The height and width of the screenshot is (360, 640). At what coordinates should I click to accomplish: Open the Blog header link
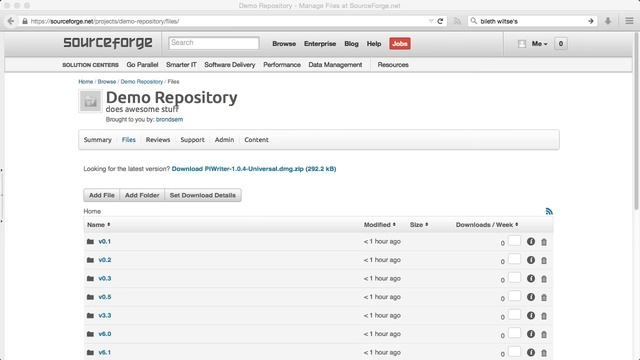pyautogui.click(x=351, y=44)
